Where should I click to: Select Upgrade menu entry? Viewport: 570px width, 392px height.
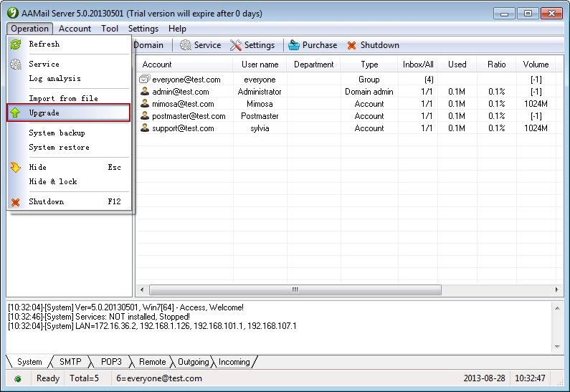click(x=68, y=113)
